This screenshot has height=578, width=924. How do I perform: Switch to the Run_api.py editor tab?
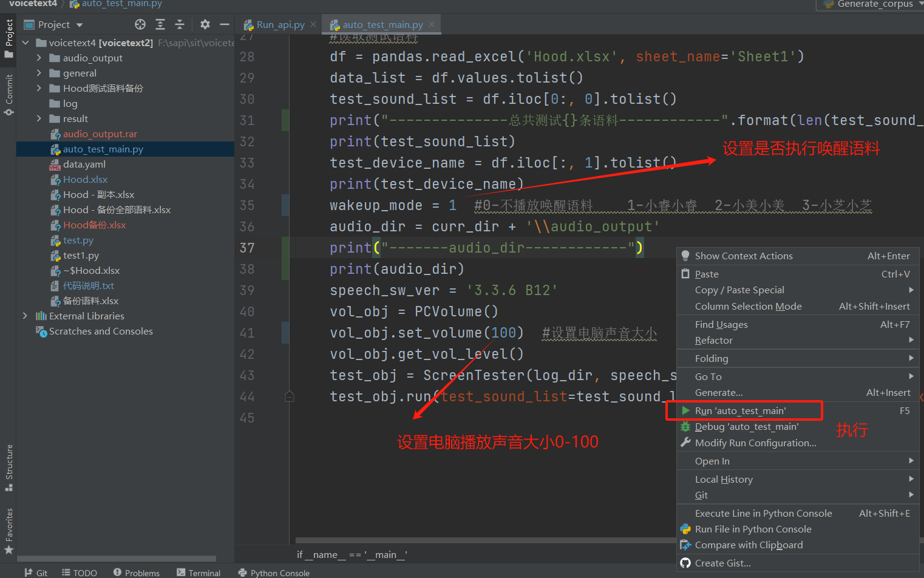(x=280, y=25)
